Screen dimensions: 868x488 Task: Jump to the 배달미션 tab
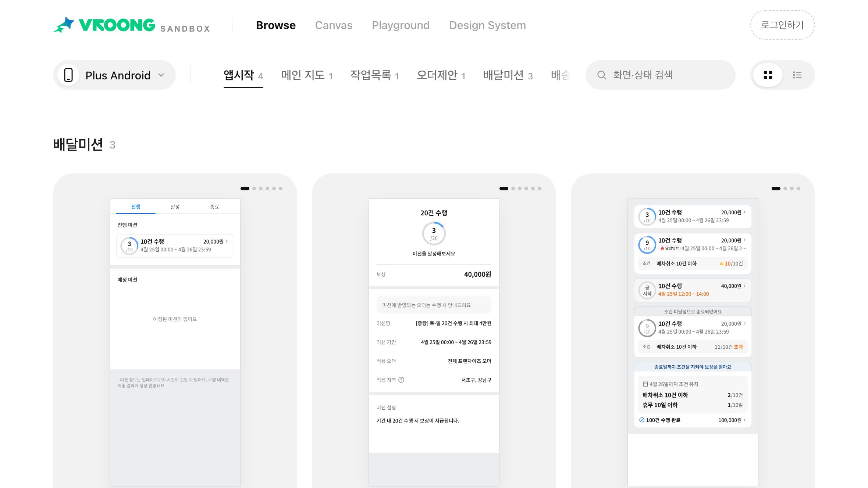point(508,75)
